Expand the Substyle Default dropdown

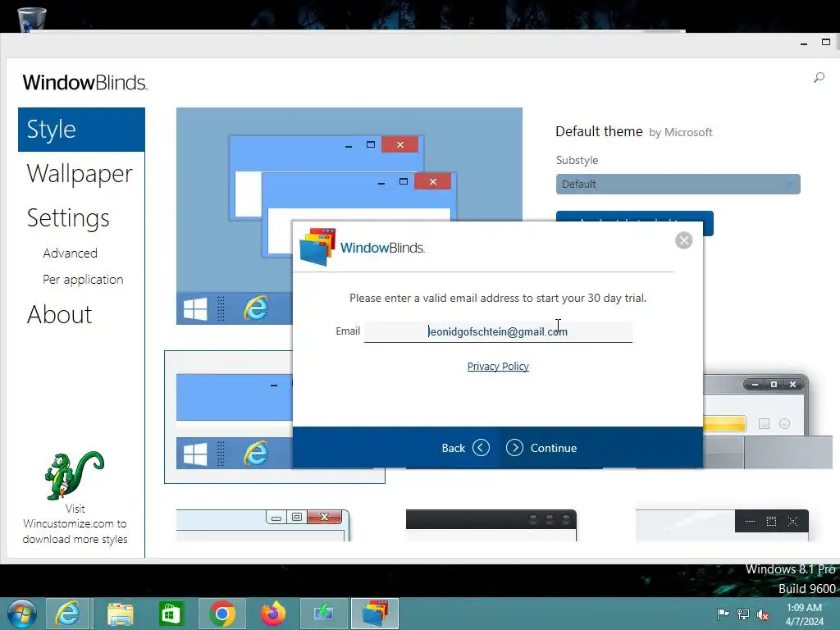coord(678,185)
